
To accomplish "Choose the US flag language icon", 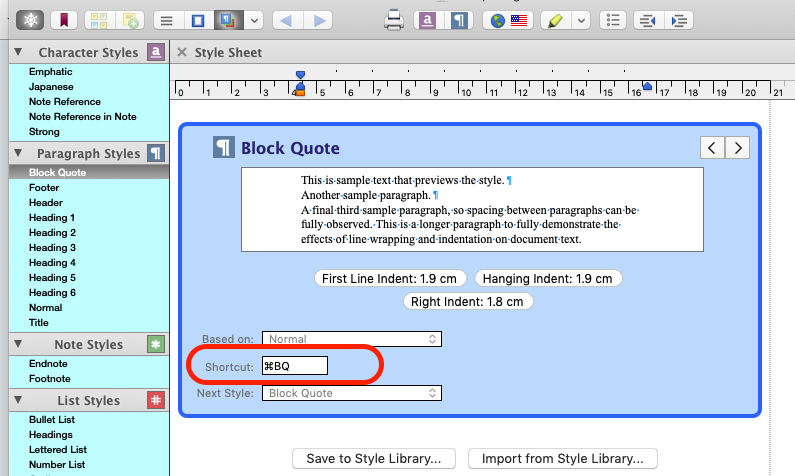I will (x=519, y=20).
